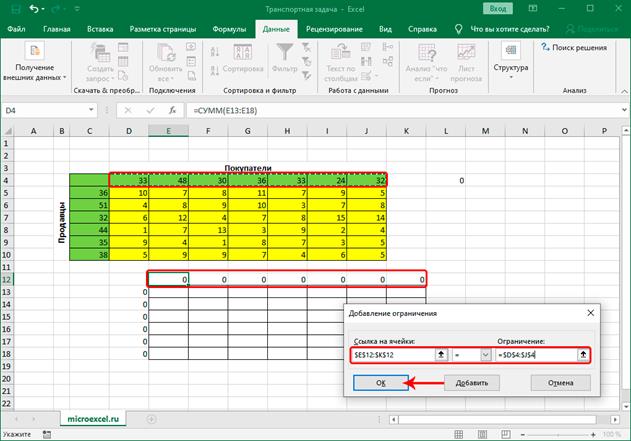Open the constraint operator dropdown
Viewport: 631px width, 441px height.
(x=486, y=355)
